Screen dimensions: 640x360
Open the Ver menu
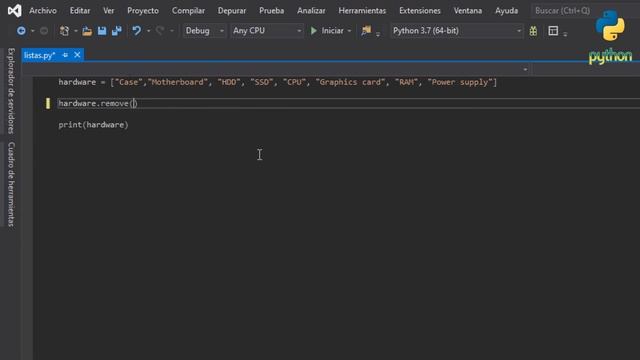click(x=109, y=11)
